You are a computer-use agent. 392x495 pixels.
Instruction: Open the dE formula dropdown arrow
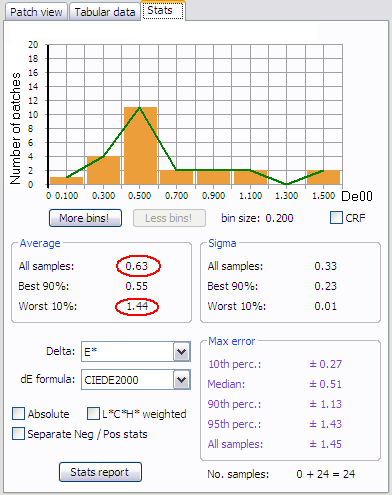click(x=182, y=379)
